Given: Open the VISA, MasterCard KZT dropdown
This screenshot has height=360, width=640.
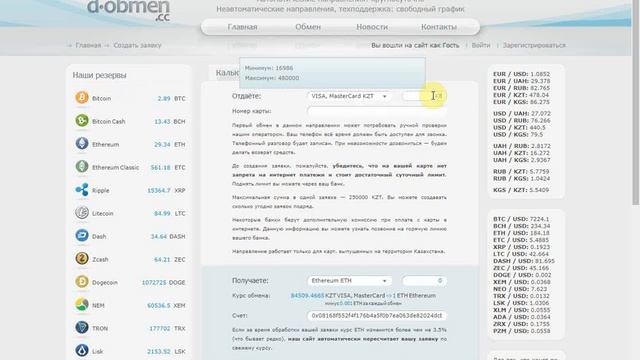Looking at the screenshot, I should (349, 96).
